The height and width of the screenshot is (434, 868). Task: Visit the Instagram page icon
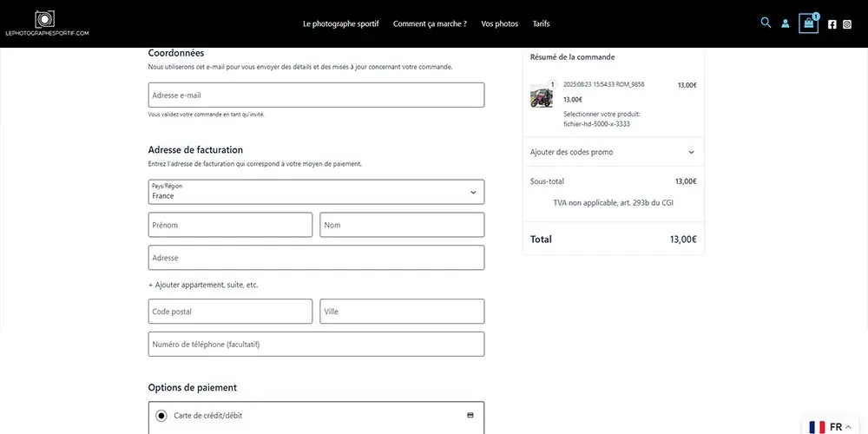847,24
